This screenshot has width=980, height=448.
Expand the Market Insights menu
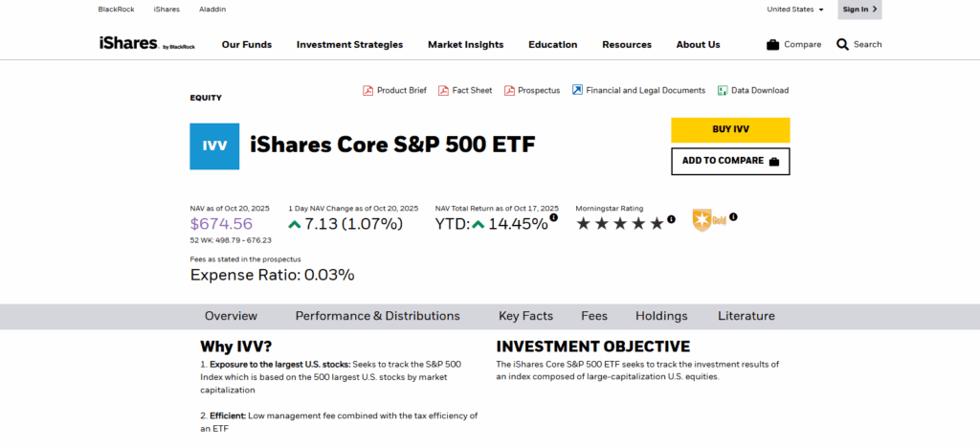tap(465, 45)
